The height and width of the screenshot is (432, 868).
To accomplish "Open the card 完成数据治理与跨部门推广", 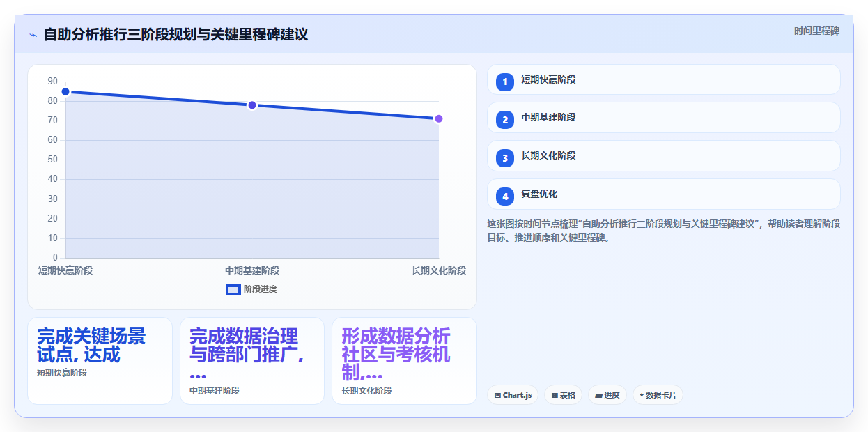I will pyautogui.click(x=252, y=361).
